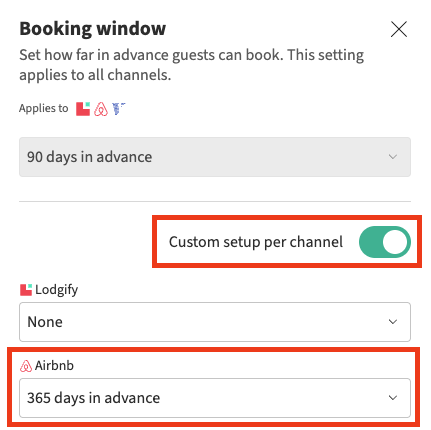The image size is (431, 430).
Task: Disable the Custom setup per channel switch
Action: pyautogui.click(x=385, y=242)
